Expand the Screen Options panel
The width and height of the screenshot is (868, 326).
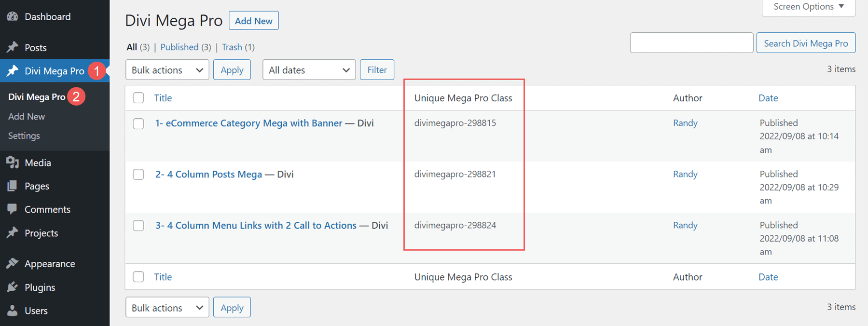(x=809, y=7)
